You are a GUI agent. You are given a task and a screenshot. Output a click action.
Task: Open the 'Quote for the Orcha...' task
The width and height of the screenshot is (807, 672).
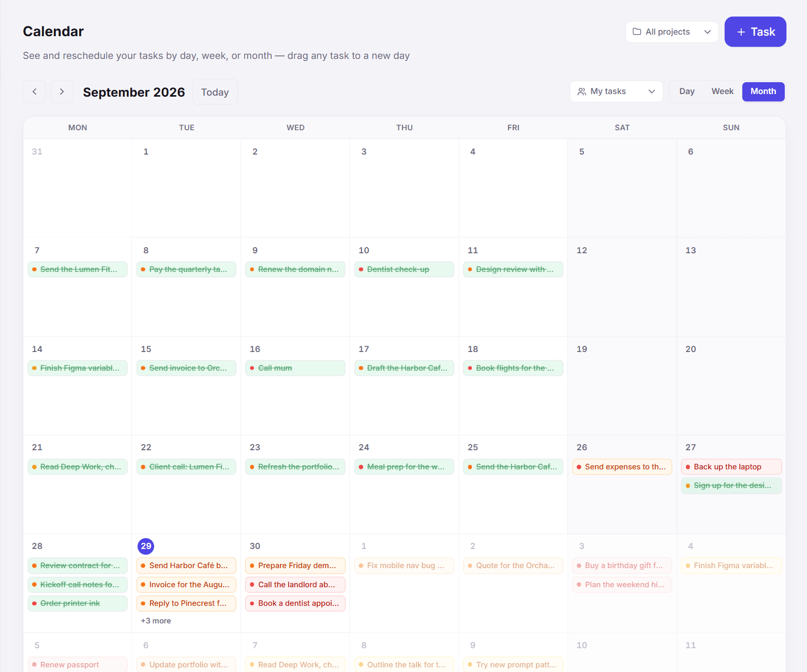513,566
